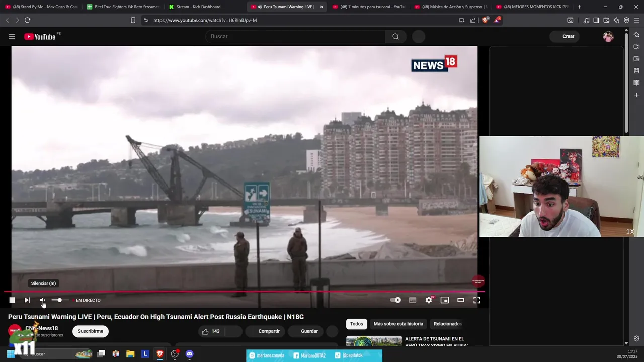Open a new browser tab

tap(579, 7)
